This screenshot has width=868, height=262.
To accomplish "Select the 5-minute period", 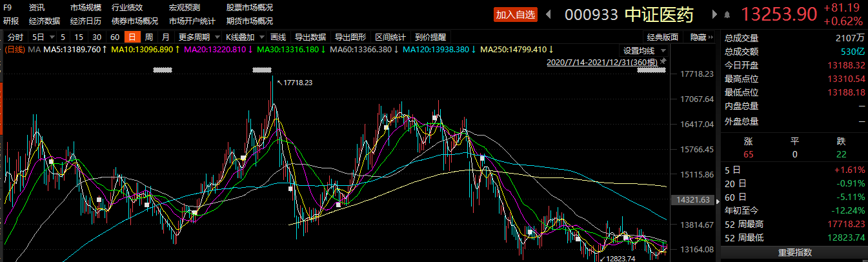I will tap(63, 37).
